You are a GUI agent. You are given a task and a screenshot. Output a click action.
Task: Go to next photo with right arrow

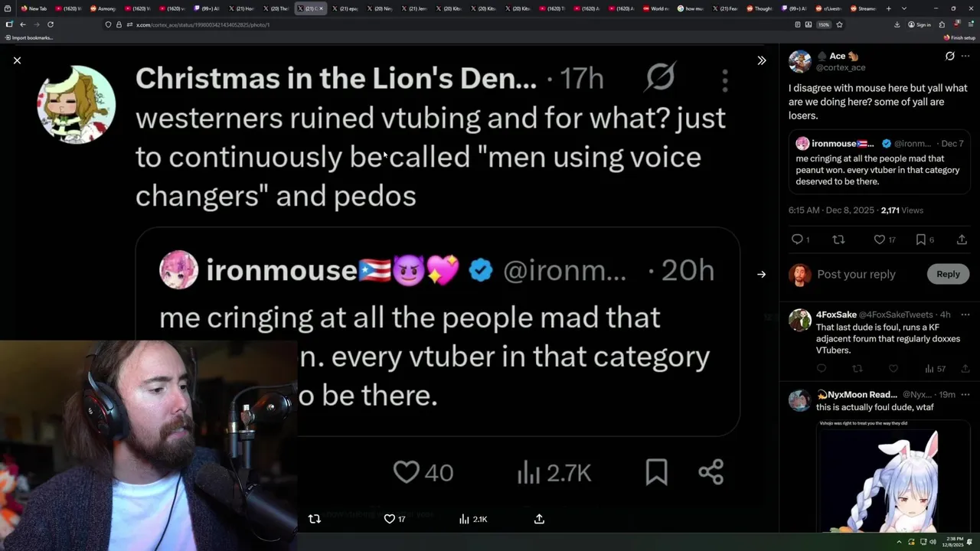click(762, 274)
